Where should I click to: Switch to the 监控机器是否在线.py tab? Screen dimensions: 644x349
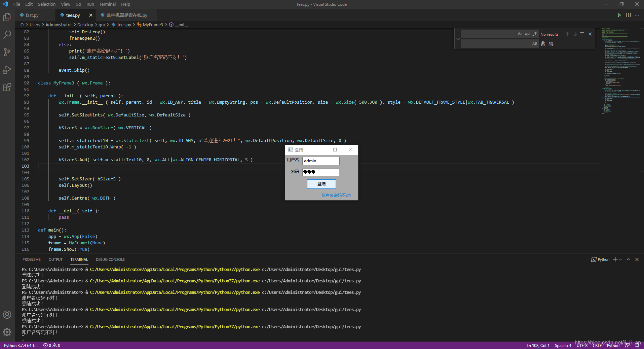point(127,15)
